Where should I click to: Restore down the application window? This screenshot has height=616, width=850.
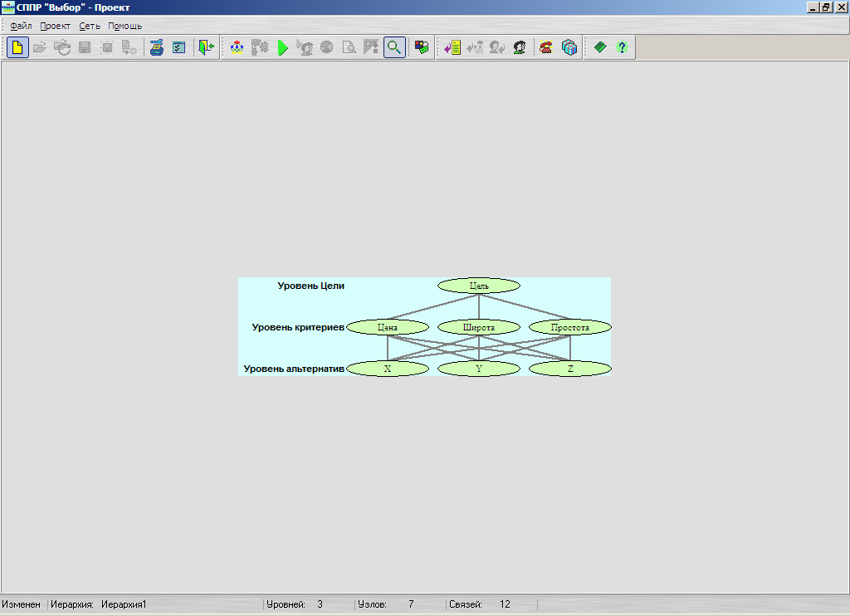[x=826, y=7]
